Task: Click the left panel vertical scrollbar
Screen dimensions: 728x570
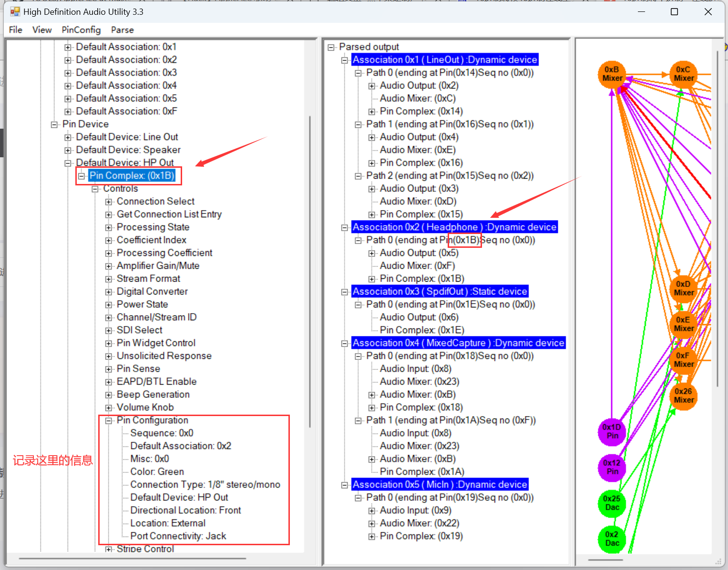Action: 310,272
